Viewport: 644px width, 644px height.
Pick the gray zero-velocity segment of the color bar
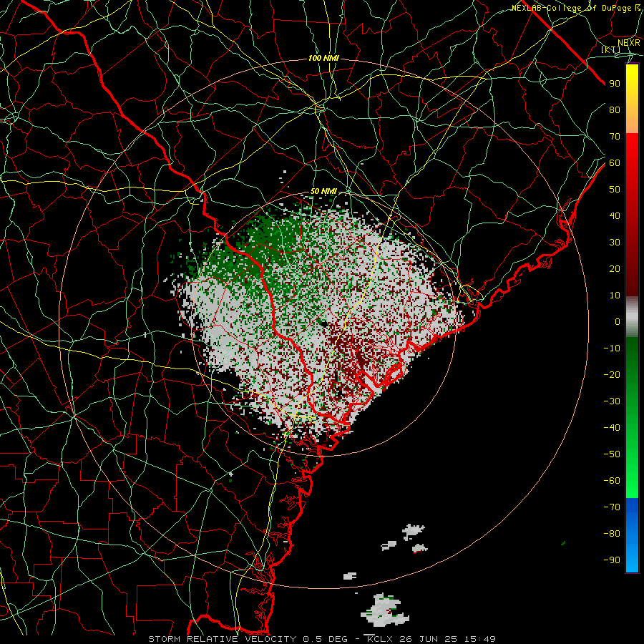632,317
